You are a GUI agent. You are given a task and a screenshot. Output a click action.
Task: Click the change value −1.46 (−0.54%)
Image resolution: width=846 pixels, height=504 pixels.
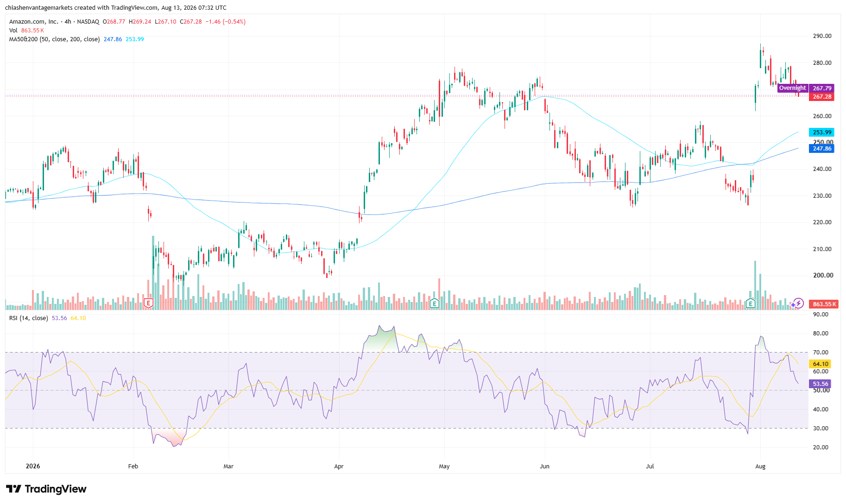pyautogui.click(x=226, y=22)
